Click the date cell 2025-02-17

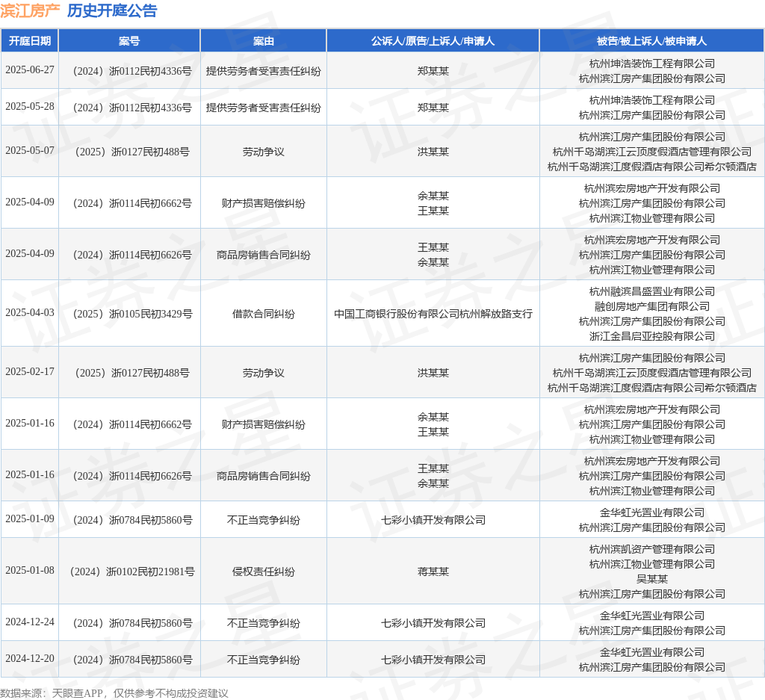click(30, 372)
